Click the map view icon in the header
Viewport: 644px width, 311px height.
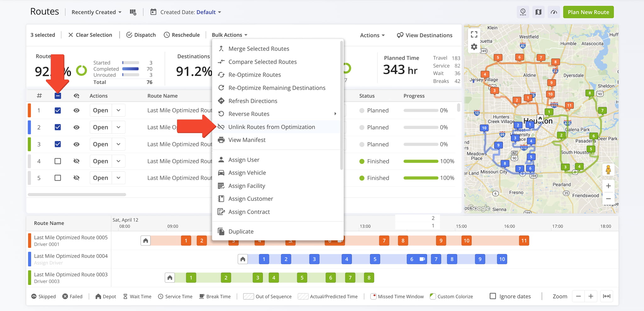[x=538, y=12]
